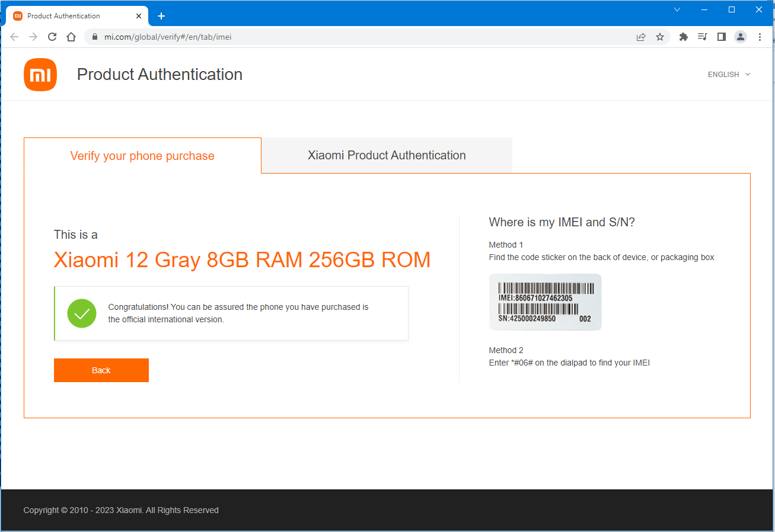This screenshot has width=775, height=532.
Task: Click the 'This is a' label
Action: click(76, 235)
